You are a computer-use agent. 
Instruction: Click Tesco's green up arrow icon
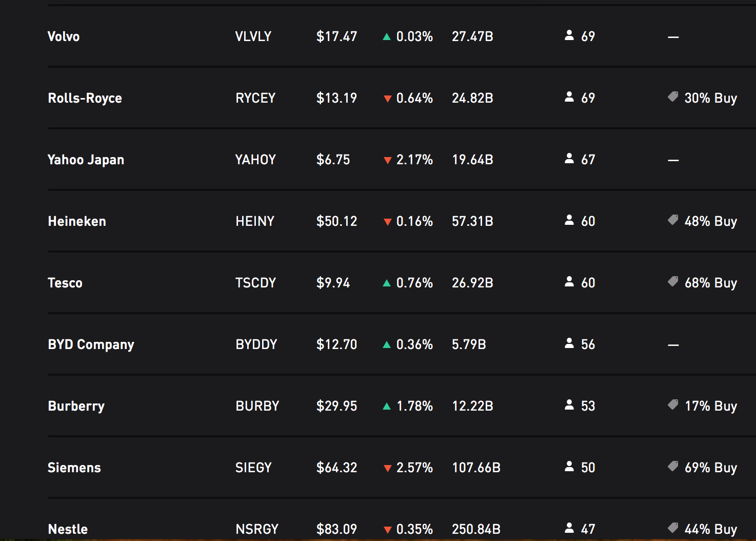point(387,283)
